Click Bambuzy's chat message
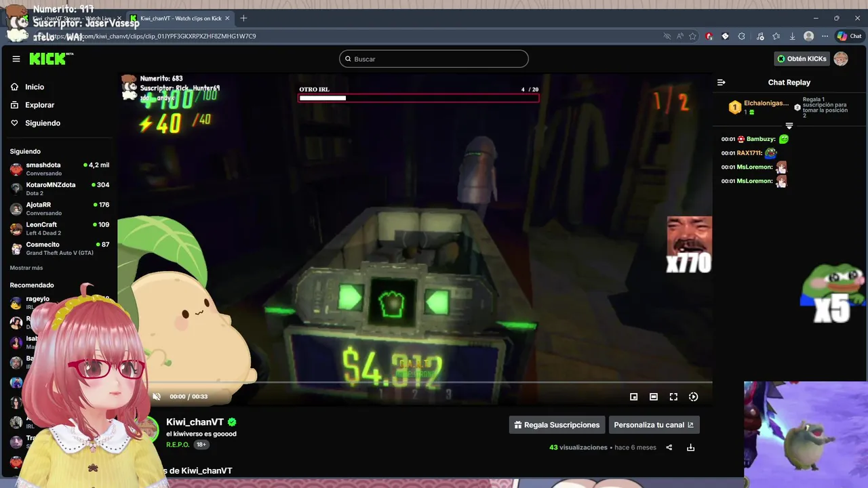The image size is (868, 488). [x=755, y=139]
